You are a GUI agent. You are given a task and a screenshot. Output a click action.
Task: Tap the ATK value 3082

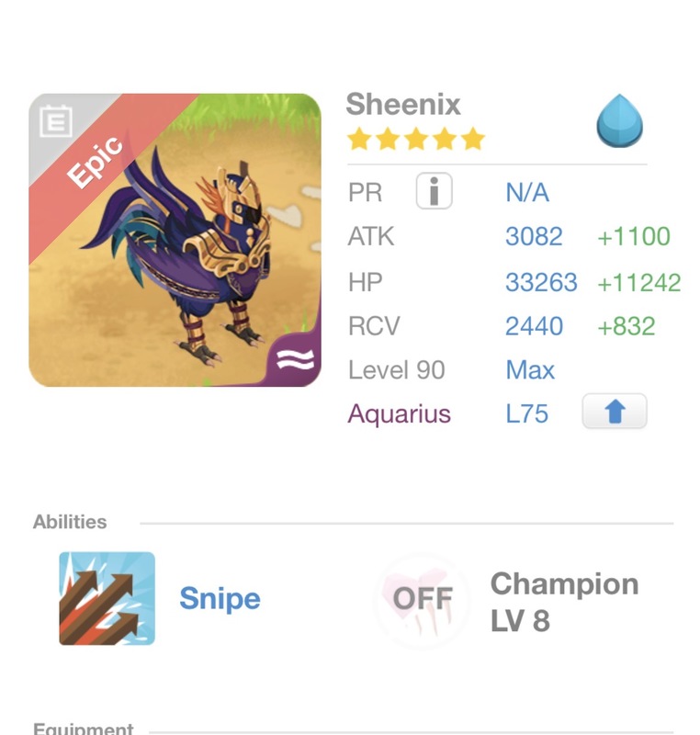pos(534,236)
